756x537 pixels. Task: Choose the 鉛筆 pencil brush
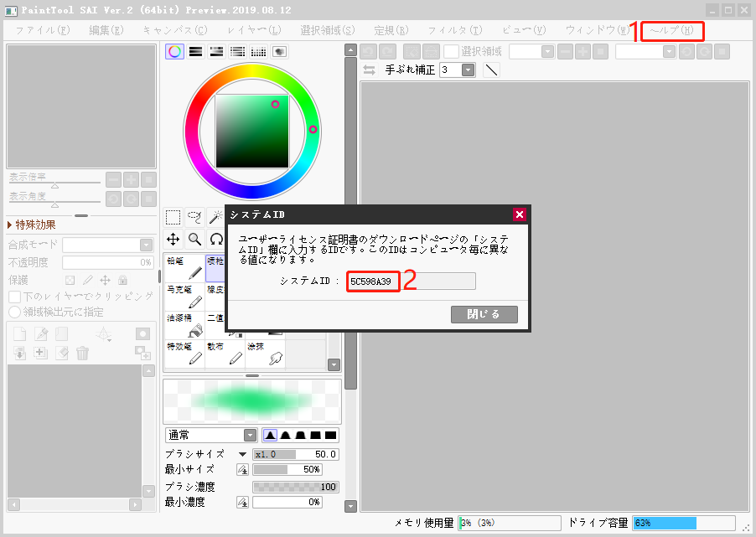coord(184,268)
